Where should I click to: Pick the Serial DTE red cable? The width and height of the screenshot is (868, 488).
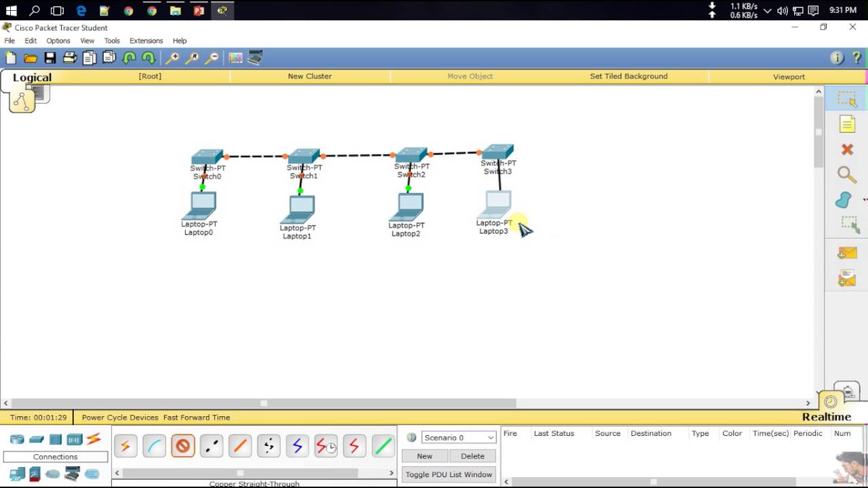[x=354, y=446]
